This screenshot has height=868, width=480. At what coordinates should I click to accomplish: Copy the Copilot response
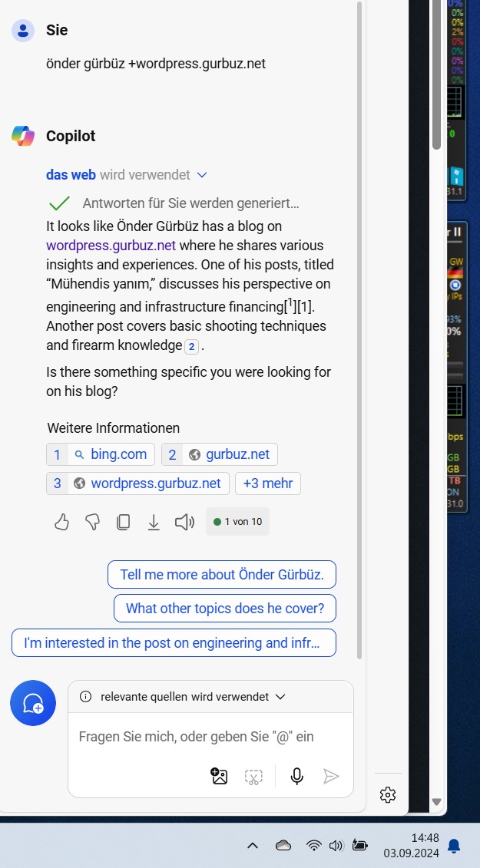pos(123,522)
